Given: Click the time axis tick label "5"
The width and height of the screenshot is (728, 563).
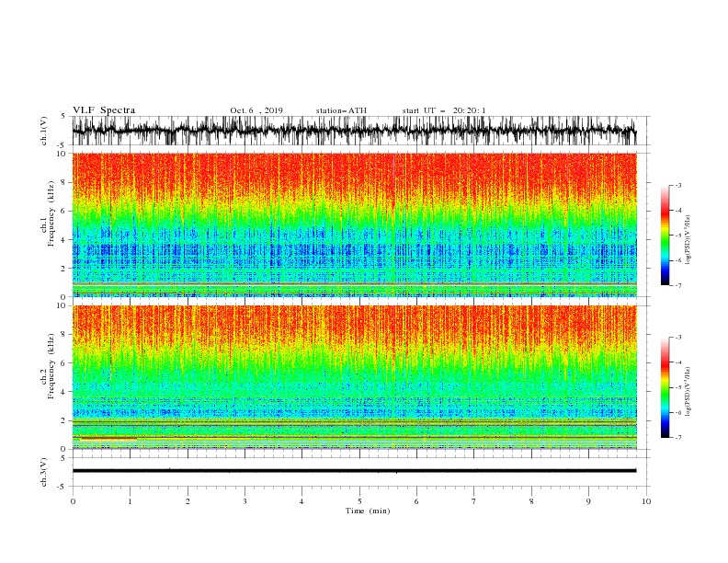Looking at the screenshot, I should [x=359, y=501].
